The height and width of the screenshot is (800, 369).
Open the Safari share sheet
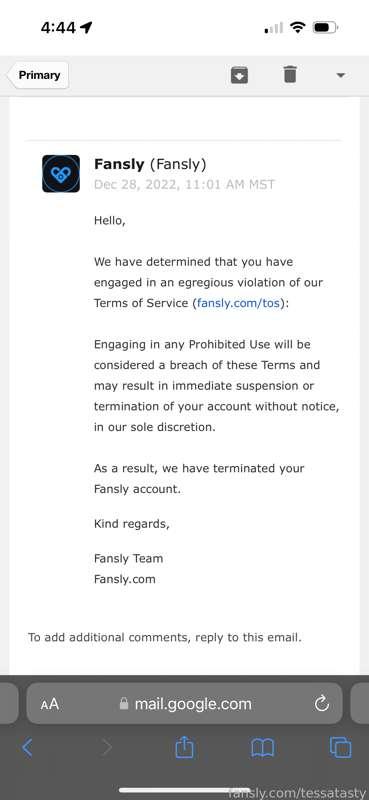pyautogui.click(x=185, y=747)
